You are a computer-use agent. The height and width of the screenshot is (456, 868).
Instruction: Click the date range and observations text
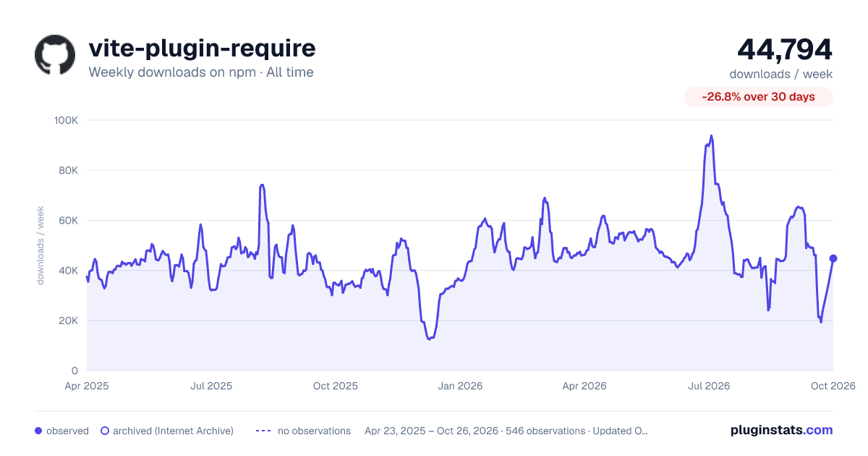pos(506,431)
